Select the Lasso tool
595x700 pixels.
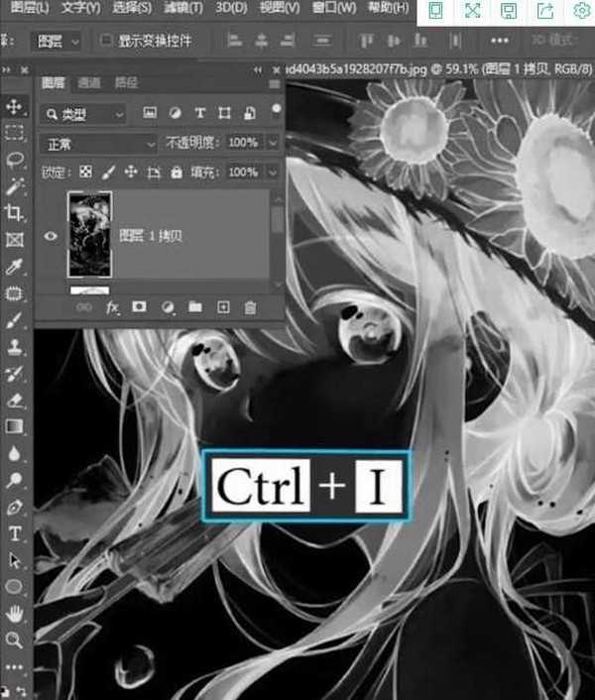pos(15,160)
